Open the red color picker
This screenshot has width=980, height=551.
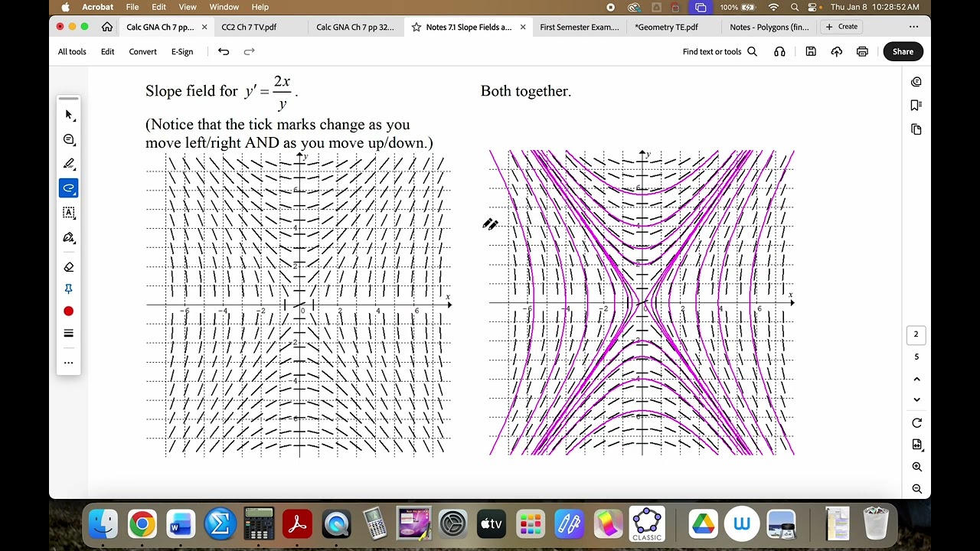[x=69, y=311]
